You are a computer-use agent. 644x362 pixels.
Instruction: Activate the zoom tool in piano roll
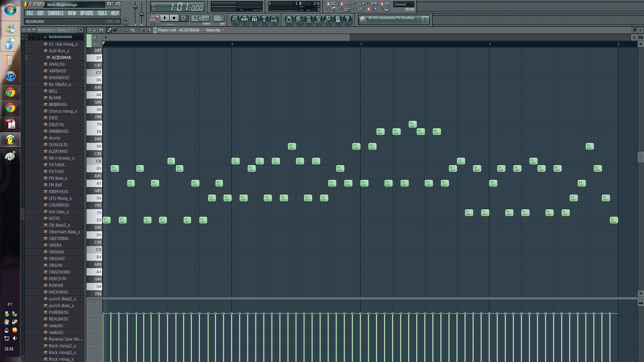coord(143,30)
